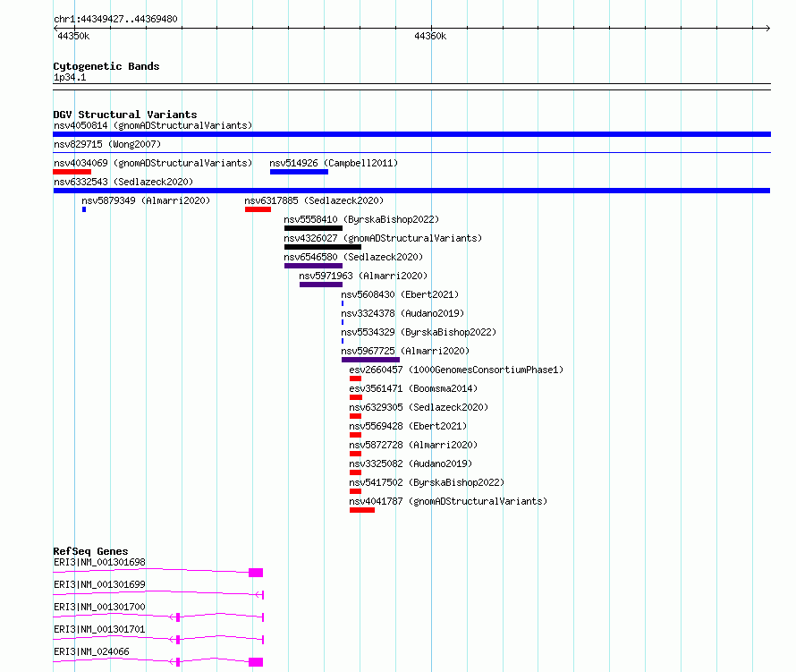The height and width of the screenshot is (672, 796).
Task: Click the purple bar under nsv5971963
Action: 321,285
